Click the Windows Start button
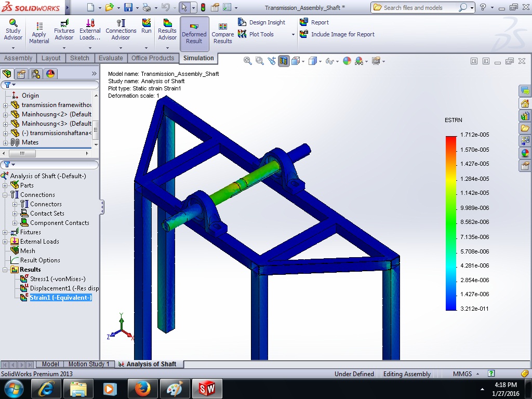Viewport: 532px width, 399px height. pyautogui.click(x=14, y=389)
